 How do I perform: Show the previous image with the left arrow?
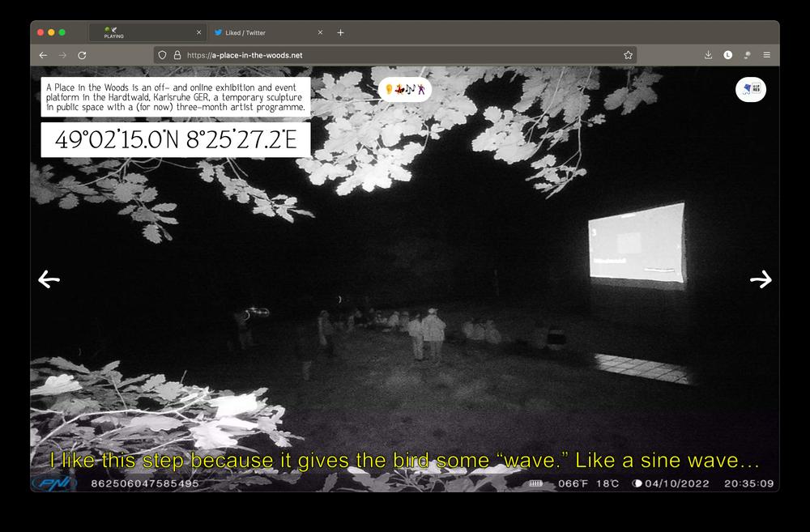pos(49,279)
